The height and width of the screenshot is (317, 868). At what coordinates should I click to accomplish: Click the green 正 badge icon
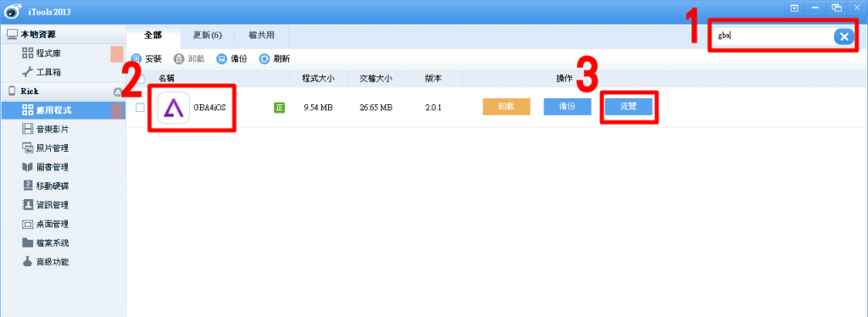pos(279,108)
